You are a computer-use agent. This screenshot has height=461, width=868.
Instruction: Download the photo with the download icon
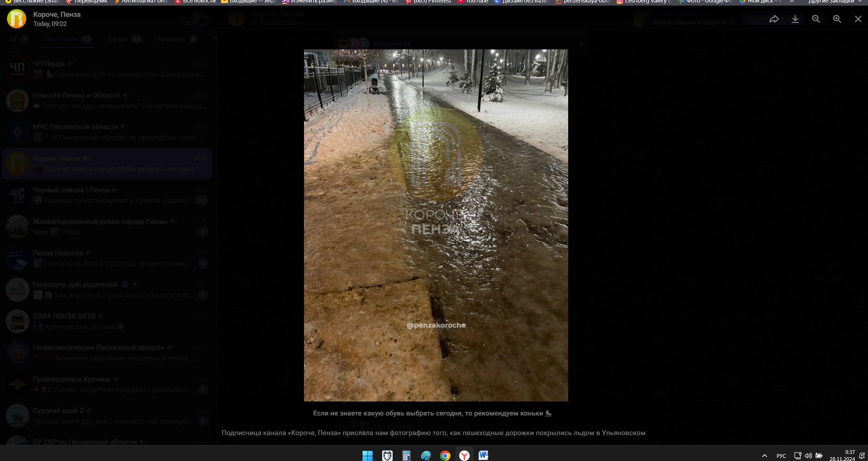pyautogui.click(x=795, y=19)
